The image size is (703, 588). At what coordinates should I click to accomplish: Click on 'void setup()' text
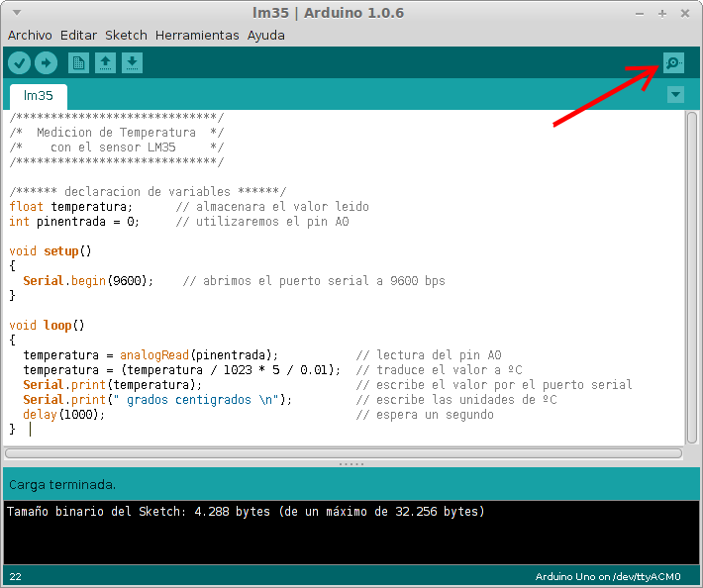pyautogui.click(x=50, y=251)
